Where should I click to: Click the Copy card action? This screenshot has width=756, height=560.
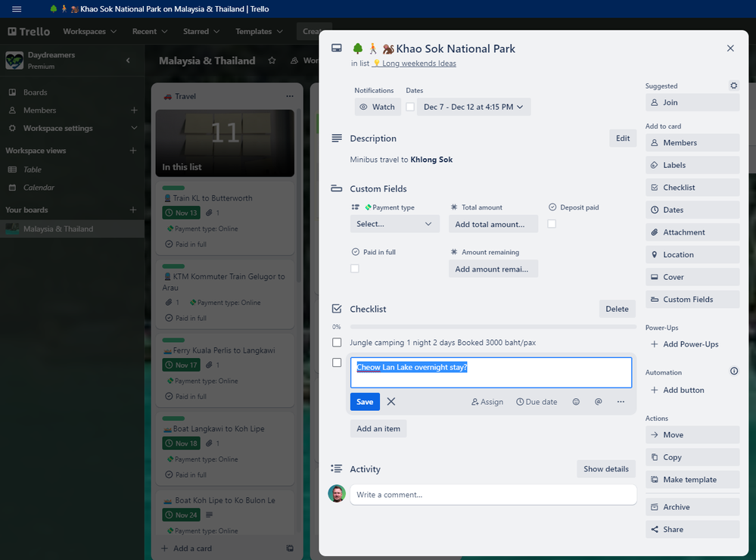tap(692, 457)
